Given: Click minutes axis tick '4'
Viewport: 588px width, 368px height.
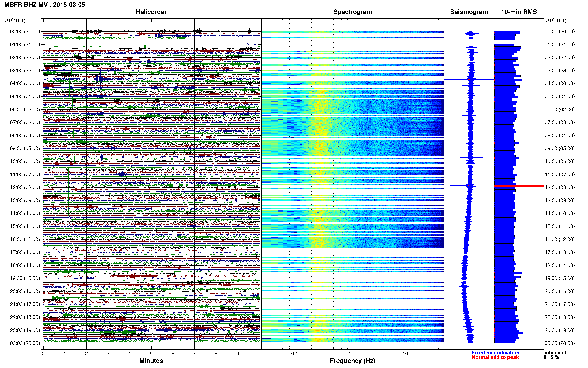Looking at the screenshot, I should (130, 354).
